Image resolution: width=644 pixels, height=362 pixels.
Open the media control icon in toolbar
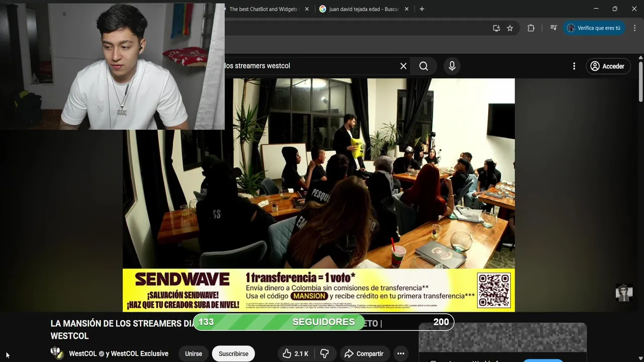(553, 28)
